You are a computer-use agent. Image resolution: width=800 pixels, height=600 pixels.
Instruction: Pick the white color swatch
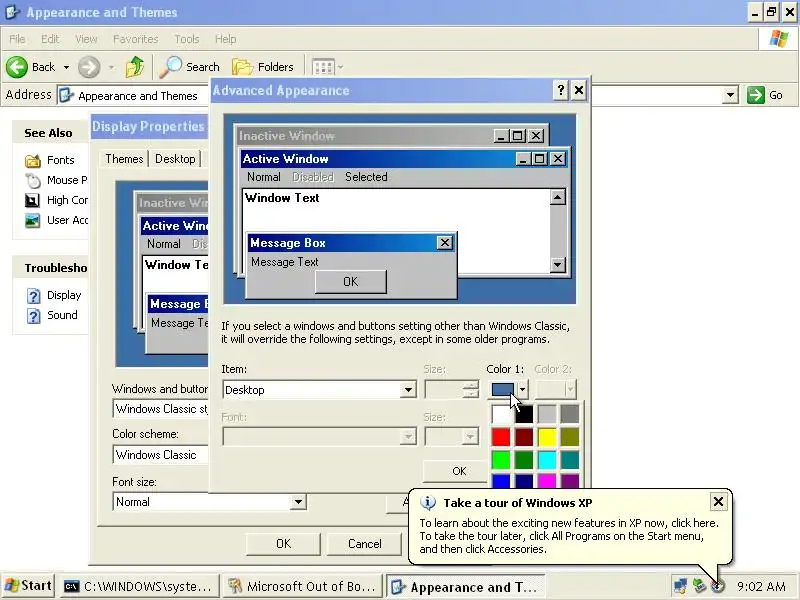pyautogui.click(x=501, y=414)
